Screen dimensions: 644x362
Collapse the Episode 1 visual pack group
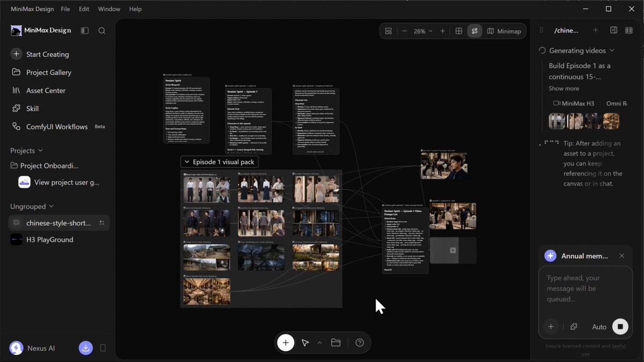point(187,161)
